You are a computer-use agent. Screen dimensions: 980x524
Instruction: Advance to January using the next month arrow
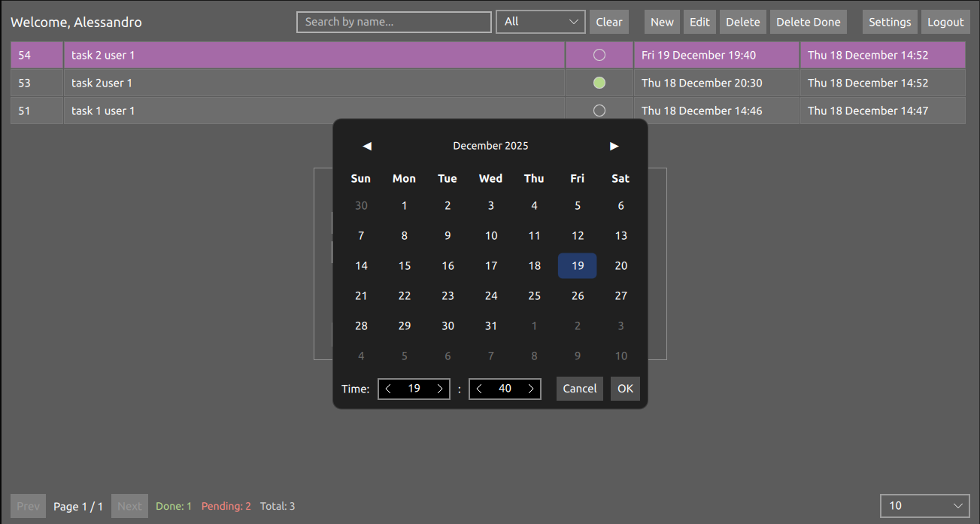coord(614,146)
